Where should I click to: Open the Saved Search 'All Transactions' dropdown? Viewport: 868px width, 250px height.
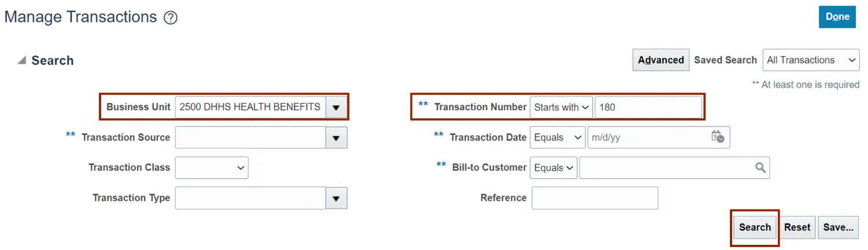[x=810, y=60]
